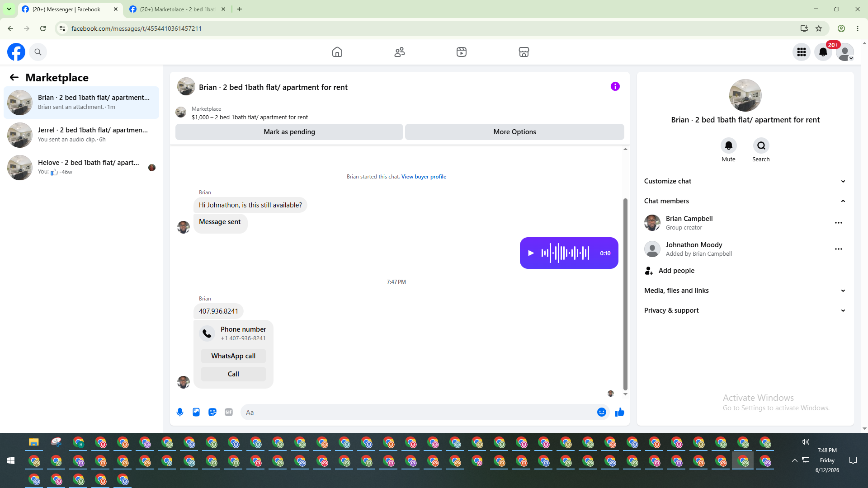The height and width of the screenshot is (488, 868).
Task: Open a new browser tab
Action: (240, 9)
